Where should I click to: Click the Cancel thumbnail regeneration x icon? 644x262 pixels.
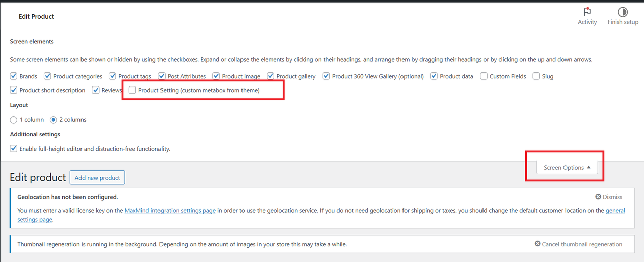coord(538,244)
